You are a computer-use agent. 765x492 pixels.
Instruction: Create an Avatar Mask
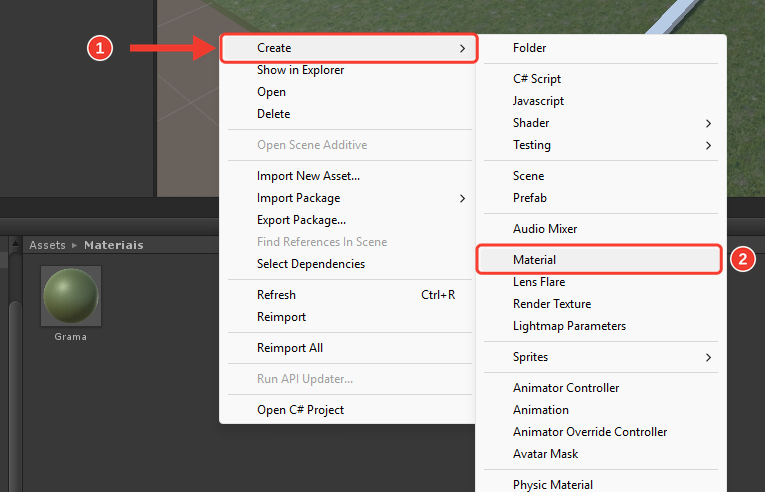click(x=601, y=453)
